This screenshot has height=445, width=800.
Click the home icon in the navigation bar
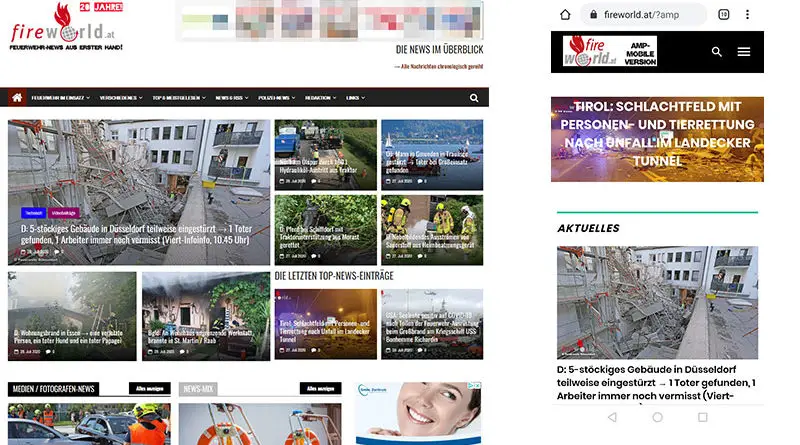(17, 98)
